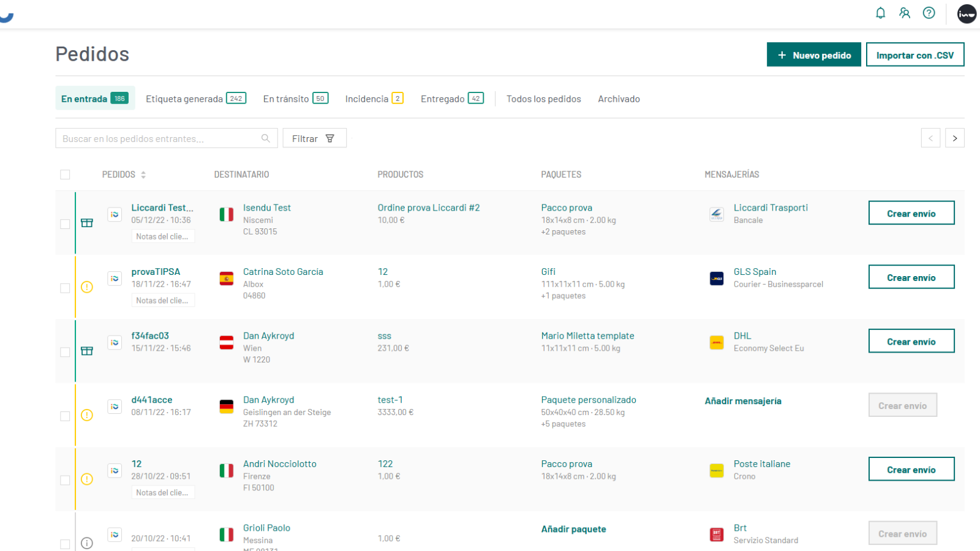Click the package icon for f34fac03 order

pyautogui.click(x=87, y=351)
